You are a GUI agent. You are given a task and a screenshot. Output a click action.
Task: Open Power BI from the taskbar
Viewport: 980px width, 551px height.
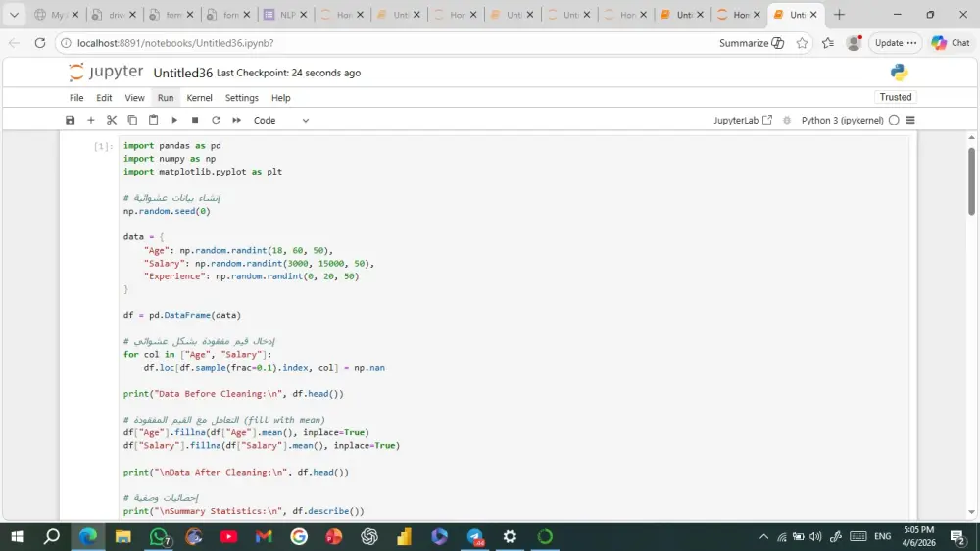pos(405,536)
